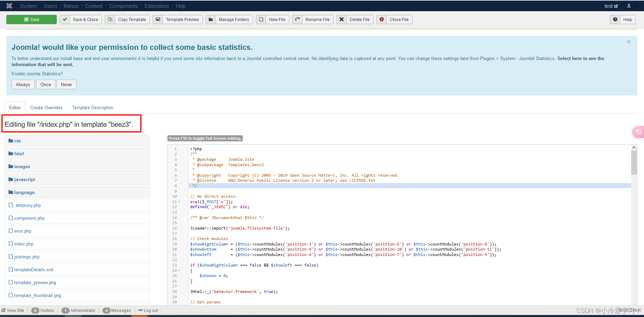Click 'Select here to see the information' link

tap(581, 58)
